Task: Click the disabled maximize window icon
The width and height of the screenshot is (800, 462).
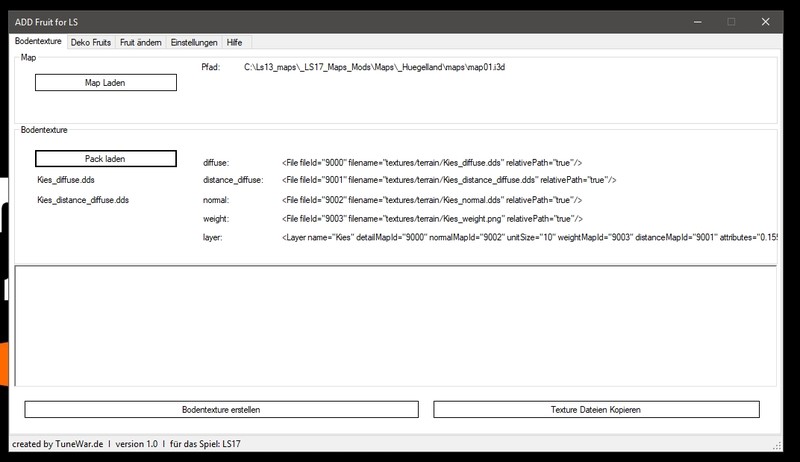Action: coord(731,21)
